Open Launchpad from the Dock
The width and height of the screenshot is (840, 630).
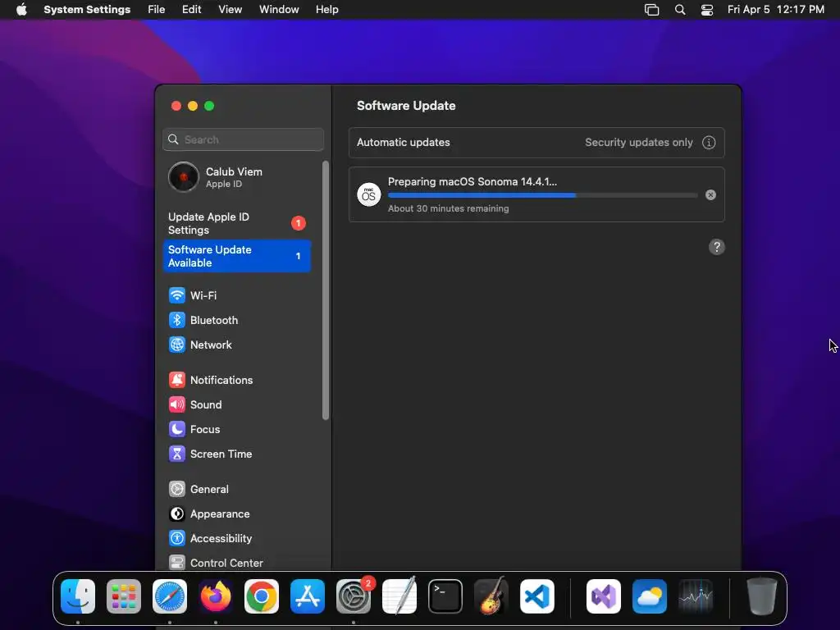click(x=124, y=596)
